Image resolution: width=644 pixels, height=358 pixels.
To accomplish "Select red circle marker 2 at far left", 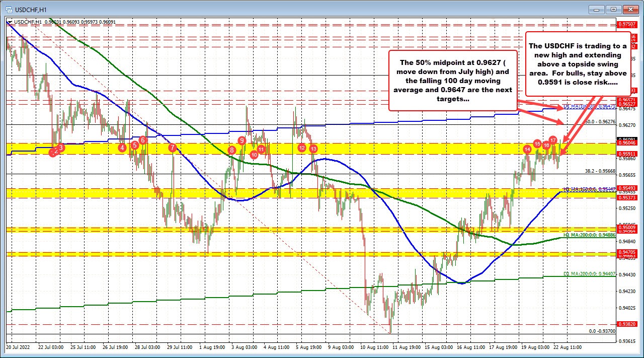I will (54, 152).
